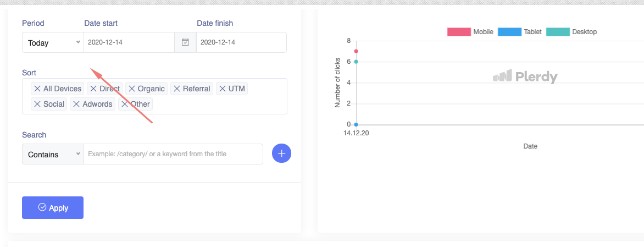Click the Date start input field
Screen dimensions: 644x247
[x=129, y=42]
